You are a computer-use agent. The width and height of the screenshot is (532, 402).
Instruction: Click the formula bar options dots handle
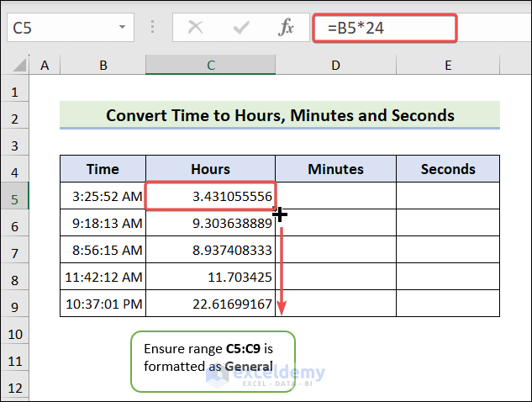click(x=152, y=27)
